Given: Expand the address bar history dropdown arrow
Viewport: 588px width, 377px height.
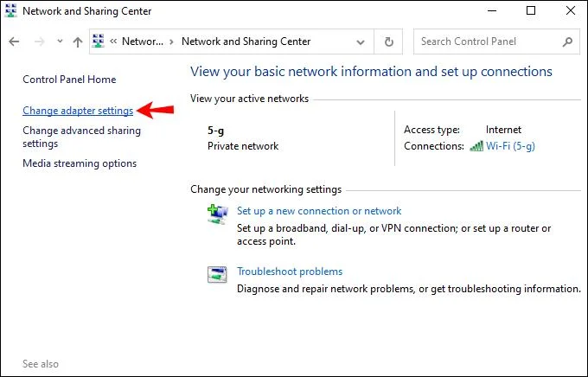Looking at the screenshot, I should click(363, 42).
